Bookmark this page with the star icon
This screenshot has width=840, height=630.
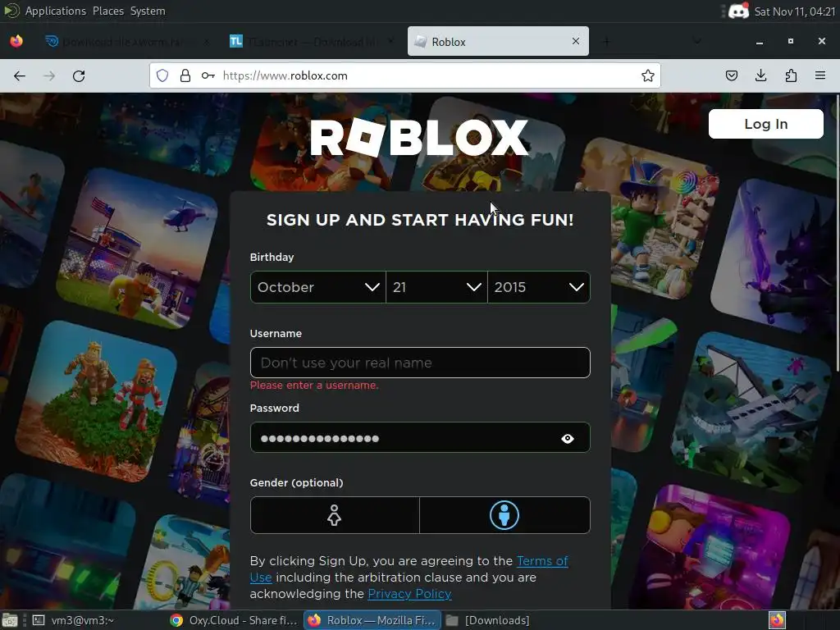coord(648,75)
